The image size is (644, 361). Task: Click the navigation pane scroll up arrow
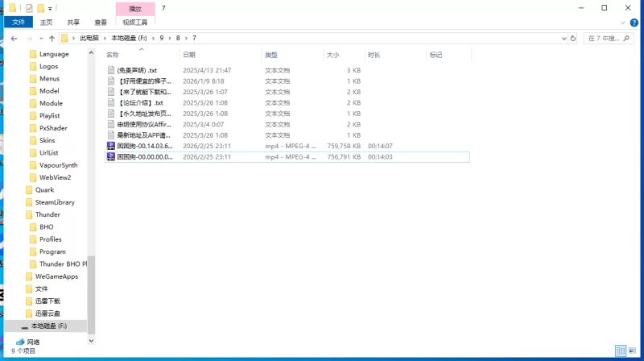91,52
